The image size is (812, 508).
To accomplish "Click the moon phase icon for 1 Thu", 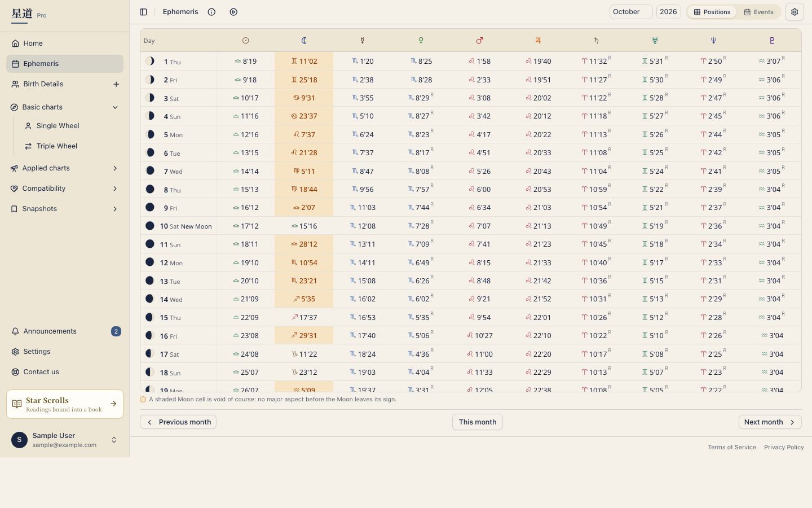I will pyautogui.click(x=150, y=61).
